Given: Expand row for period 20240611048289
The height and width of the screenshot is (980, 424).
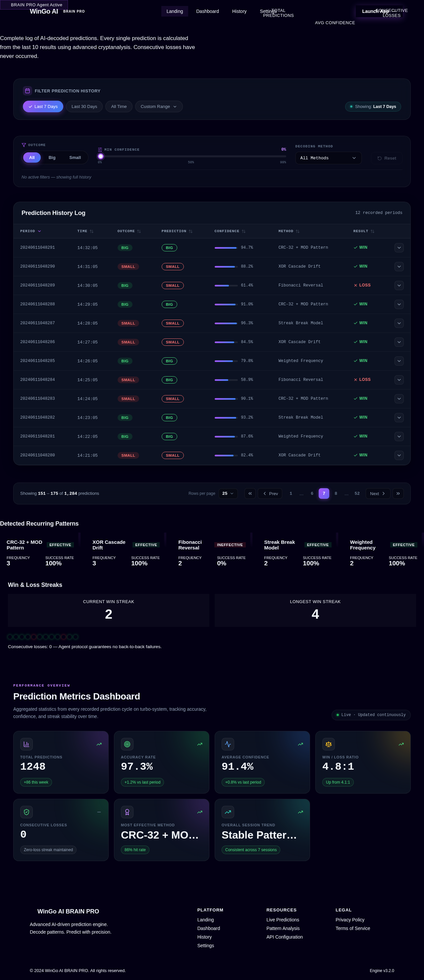Looking at the screenshot, I should 399,285.
